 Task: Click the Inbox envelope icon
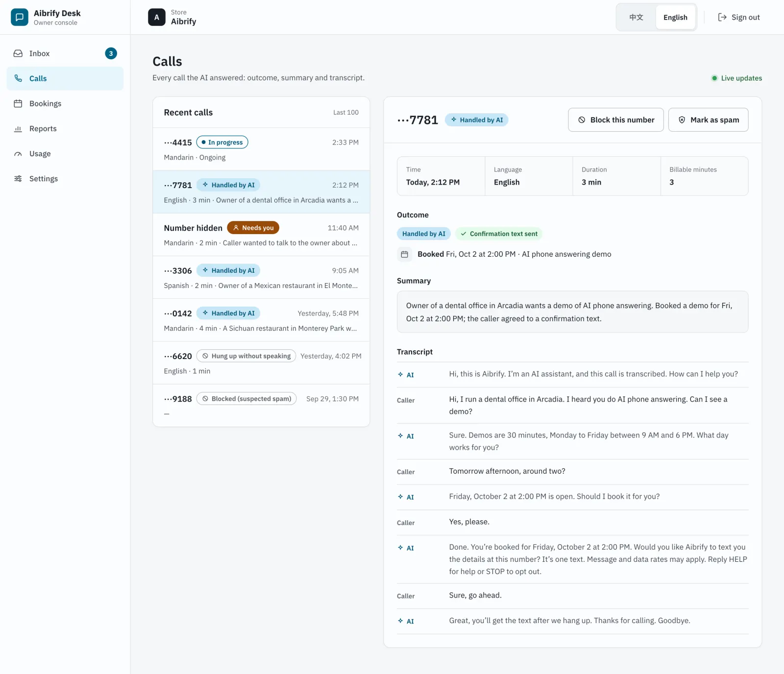[x=18, y=53]
